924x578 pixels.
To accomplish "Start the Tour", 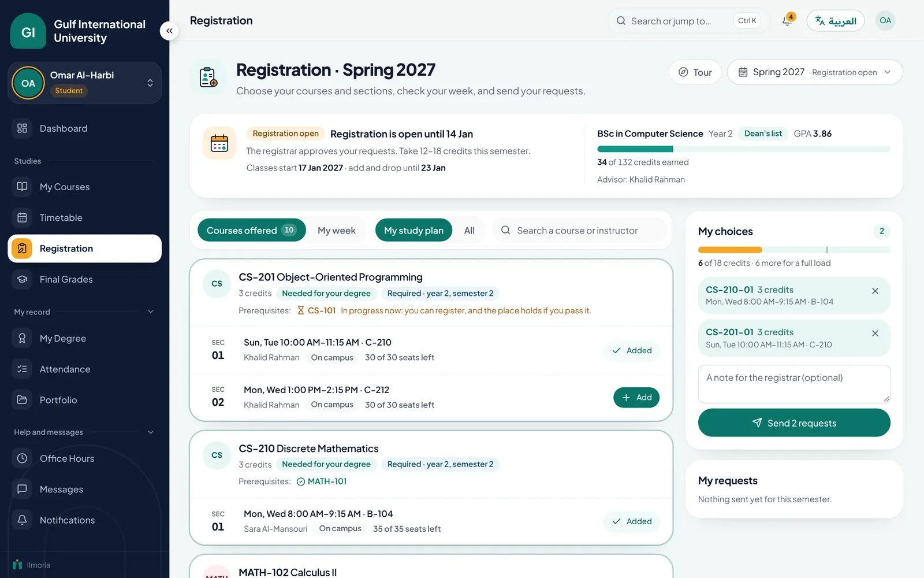I will (695, 72).
